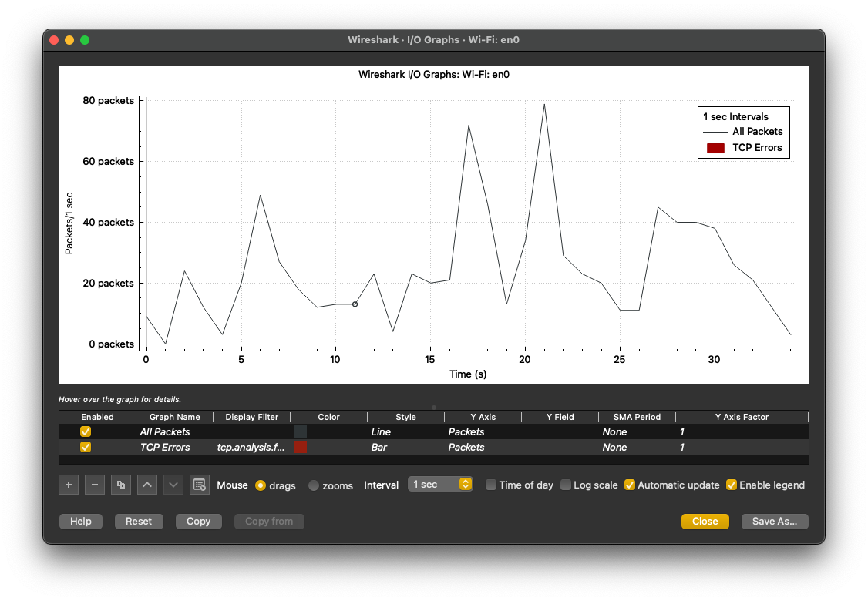Click Save As... button
Viewport: 868px width, 601px height.
click(775, 522)
